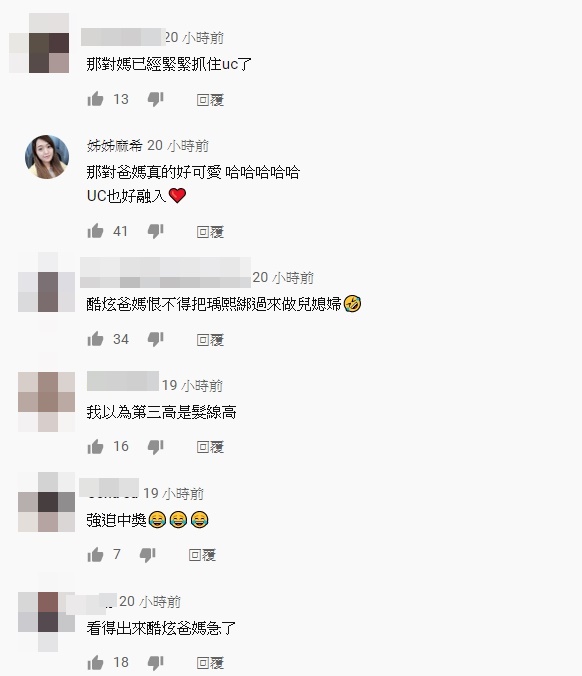Image resolution: width=582 pixels, height=676 pixels.
Task: Reply to the 兒媳婦 comment
Action: (210, 340)
